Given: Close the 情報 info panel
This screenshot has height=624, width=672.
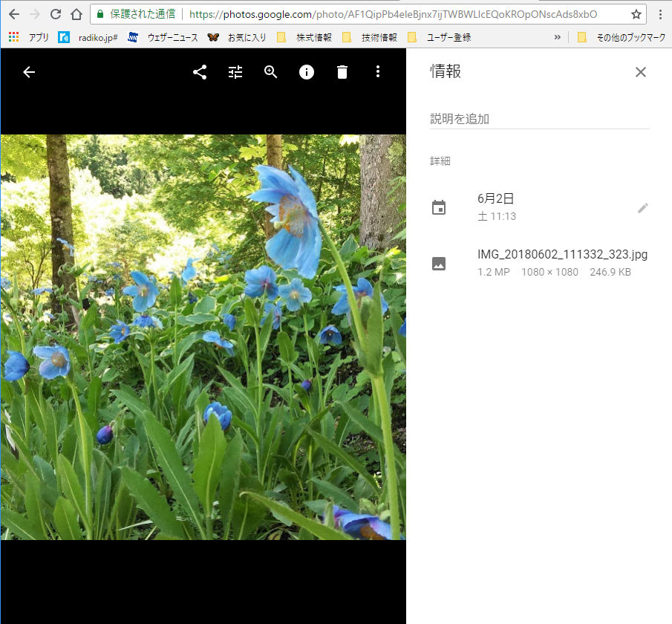Looking at the screenshot, I should (641, 72).
